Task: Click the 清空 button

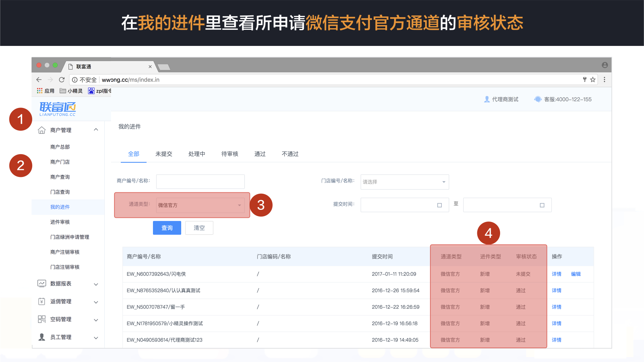Action: click(199, 228)
